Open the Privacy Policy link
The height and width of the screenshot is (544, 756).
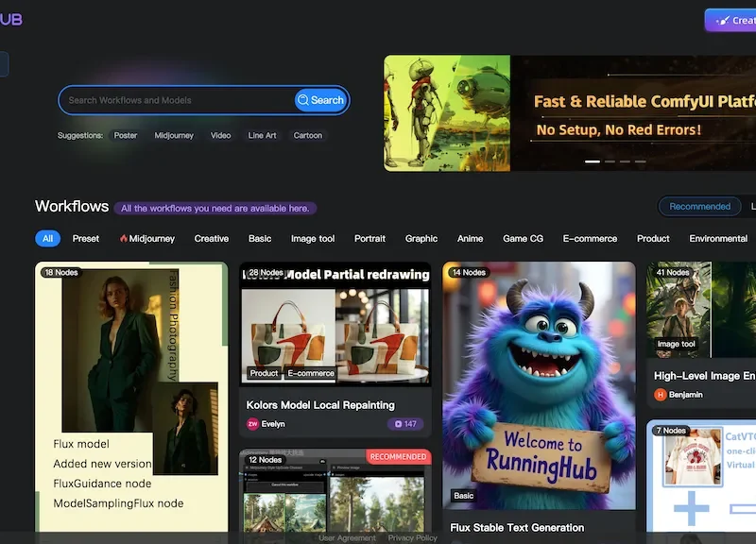coord(412,537)
